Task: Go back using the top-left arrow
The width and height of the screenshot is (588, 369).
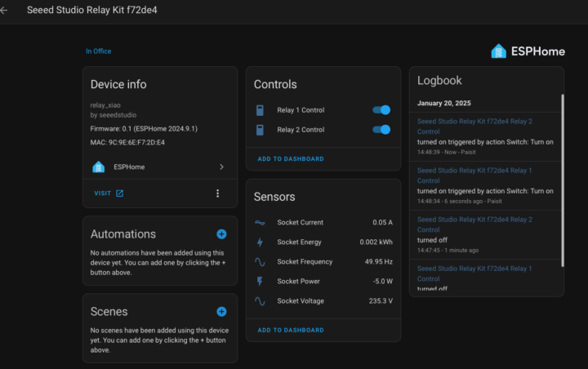Action: point(4,10)
